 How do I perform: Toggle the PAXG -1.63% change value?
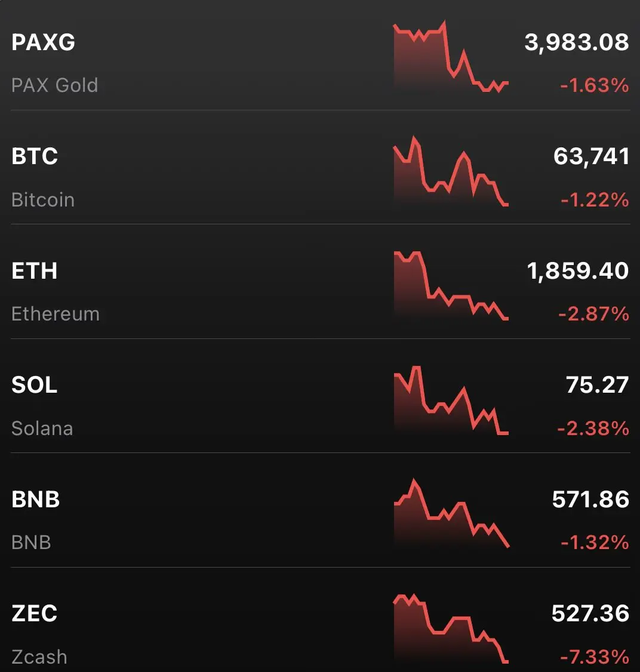(x=595, y=85)
